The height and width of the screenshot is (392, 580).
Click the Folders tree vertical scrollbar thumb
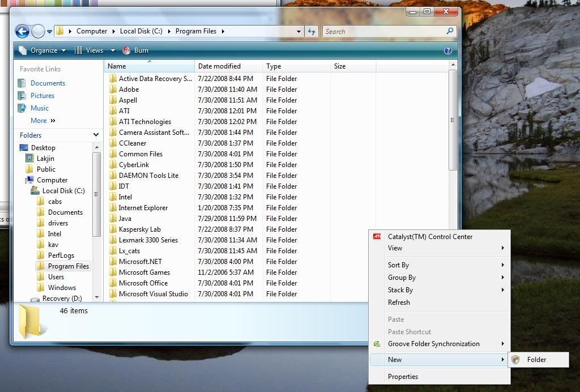pos(96,194)
